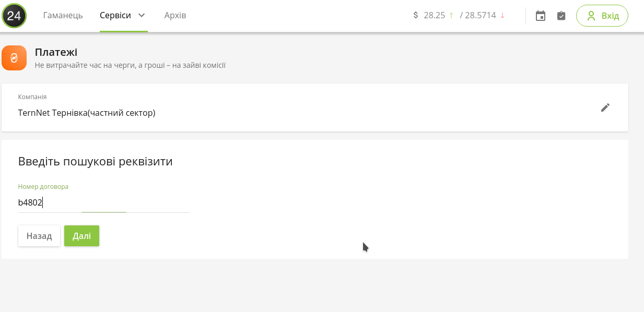Open the Гаманець tab

pos(63,16)
